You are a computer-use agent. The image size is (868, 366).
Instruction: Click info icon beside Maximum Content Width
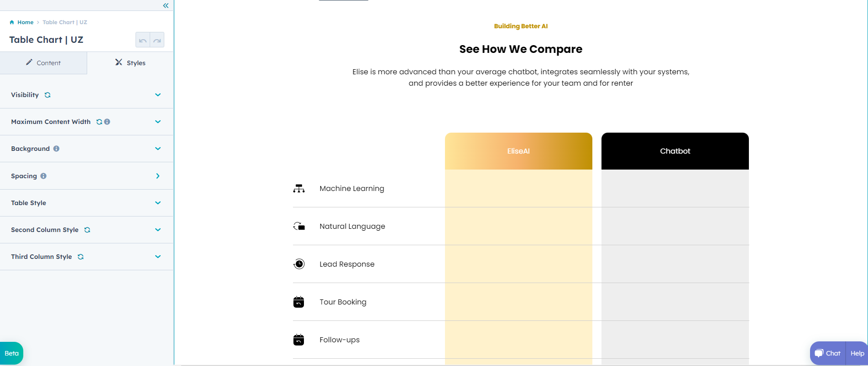pos(107,122)
